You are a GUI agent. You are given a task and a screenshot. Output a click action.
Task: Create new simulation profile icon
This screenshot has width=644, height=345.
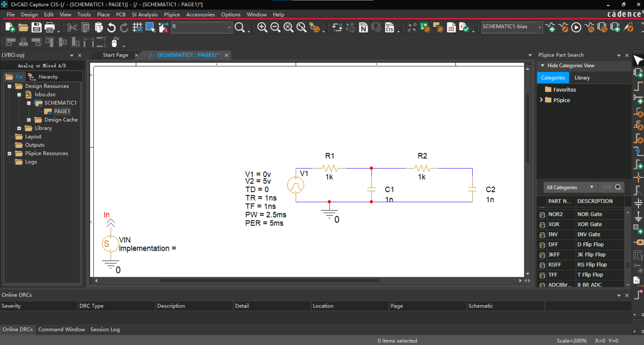(x=551, y=27)
